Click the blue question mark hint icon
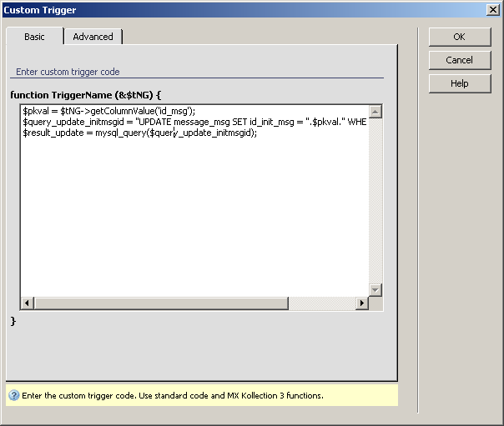Image resolution: width=504 pixels, height=426 pixels. pos(13,395)
